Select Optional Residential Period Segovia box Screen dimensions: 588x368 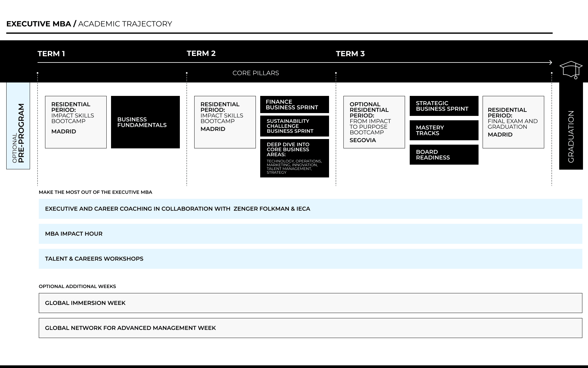[x=374, y=122]
